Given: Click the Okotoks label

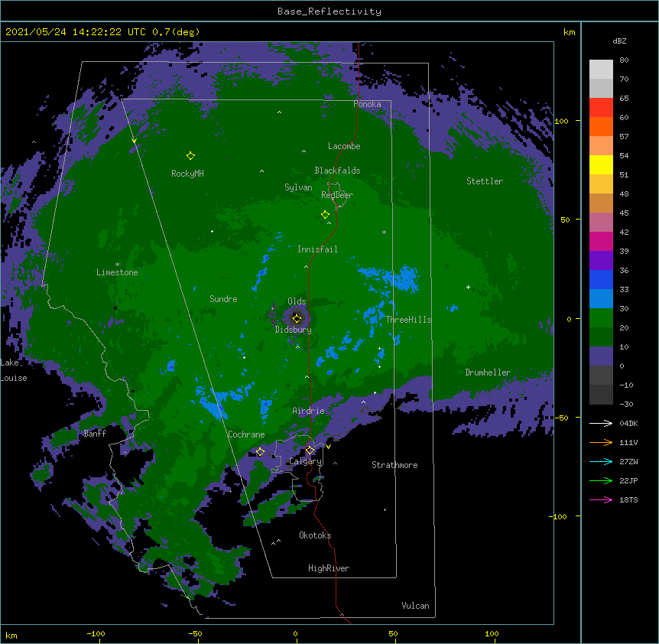Looking at the screenshot, I should [315, 535].
